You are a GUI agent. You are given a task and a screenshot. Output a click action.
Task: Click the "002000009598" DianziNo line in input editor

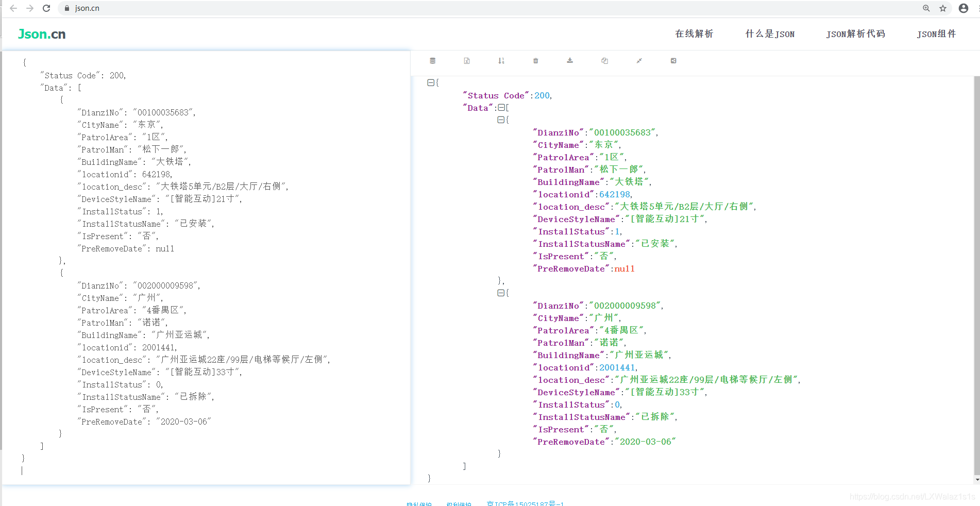(139, 285)
